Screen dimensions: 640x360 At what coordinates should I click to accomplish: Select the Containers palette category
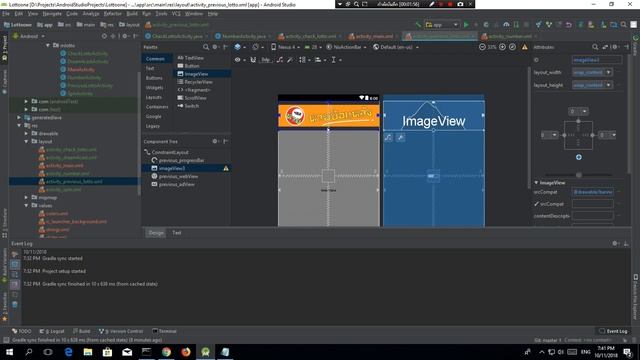[157, 107]
